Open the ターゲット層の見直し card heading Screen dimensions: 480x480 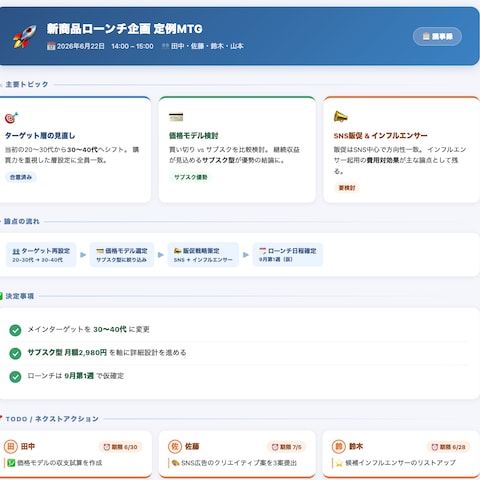[40, 136]
